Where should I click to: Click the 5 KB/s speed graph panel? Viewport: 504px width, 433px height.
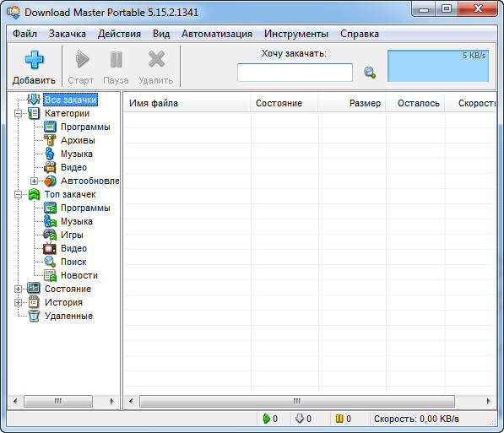438,66
